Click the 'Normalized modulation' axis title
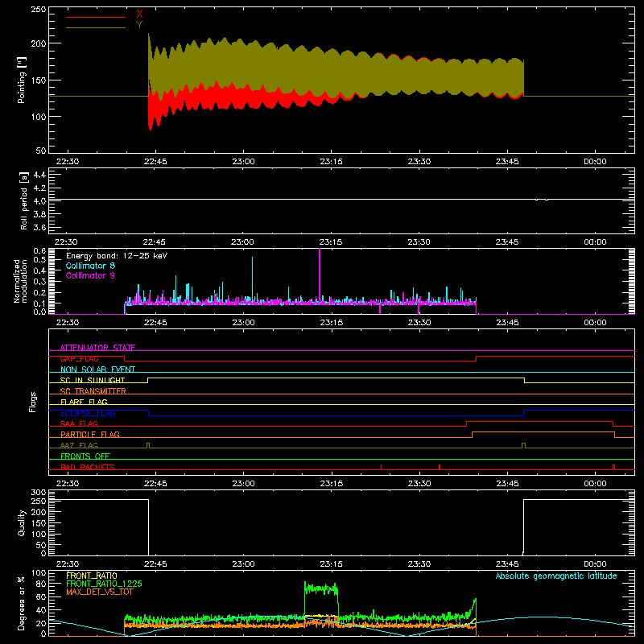The height and width of the screenshot is (644, 644). (19, 281)
